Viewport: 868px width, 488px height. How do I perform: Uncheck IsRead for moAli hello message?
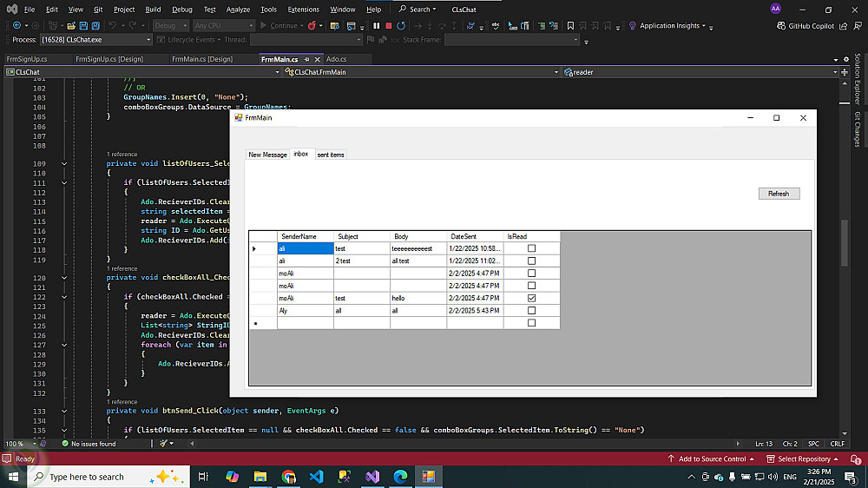(532, 298)
